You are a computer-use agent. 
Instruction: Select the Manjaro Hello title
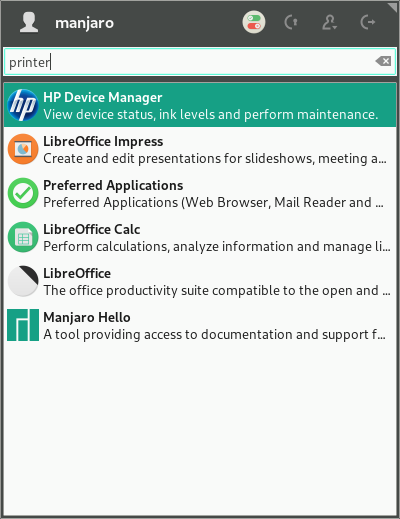(87, 317)
